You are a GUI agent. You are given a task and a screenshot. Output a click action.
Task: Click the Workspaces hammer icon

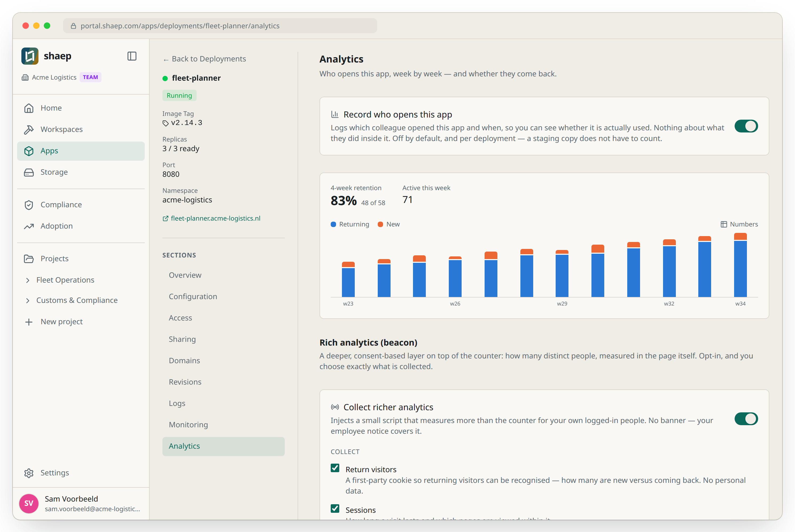click(29, 129)
